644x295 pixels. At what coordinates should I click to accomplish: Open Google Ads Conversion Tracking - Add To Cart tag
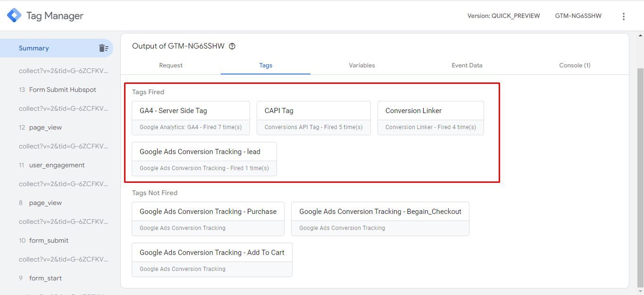point(212,260)
